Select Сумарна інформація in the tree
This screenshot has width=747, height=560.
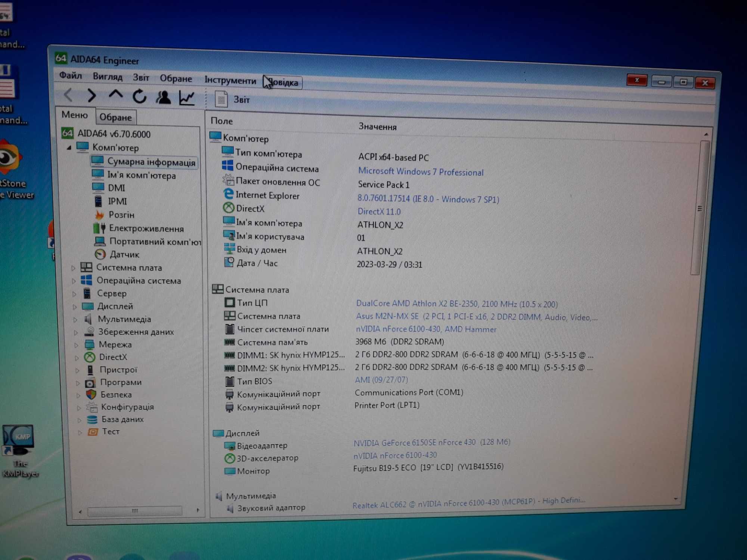point(144,162)
